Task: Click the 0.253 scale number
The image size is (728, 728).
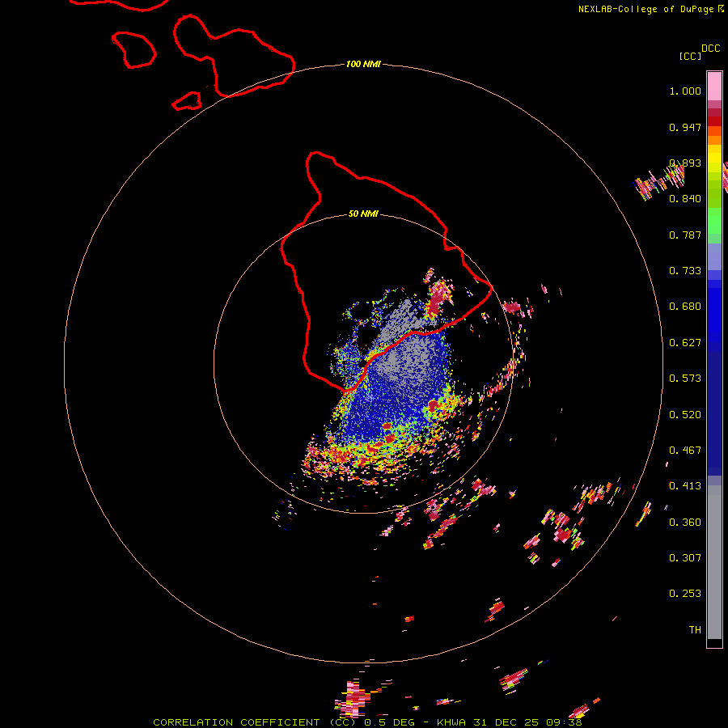Action: (685, 594)
